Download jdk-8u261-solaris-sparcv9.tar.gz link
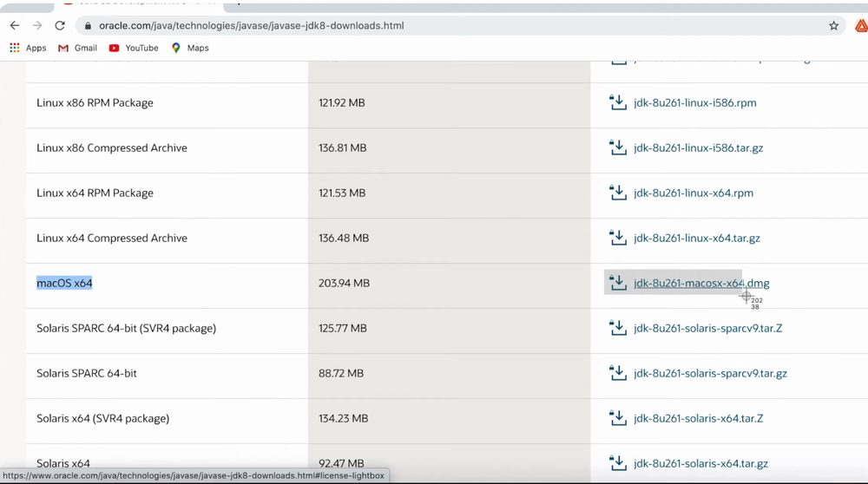 710,373
